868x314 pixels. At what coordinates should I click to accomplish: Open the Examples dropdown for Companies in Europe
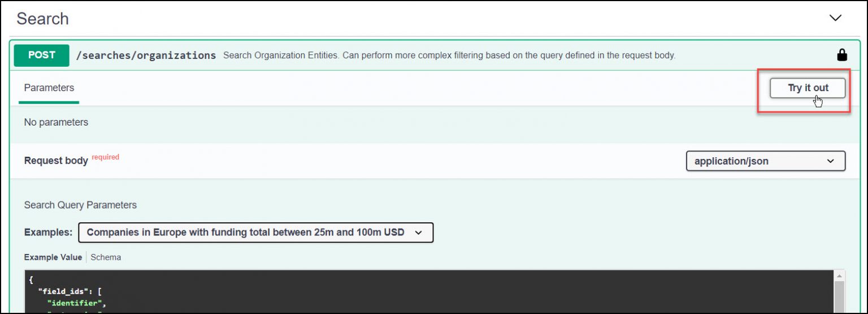pyautogui.click(x=255, y=233)
